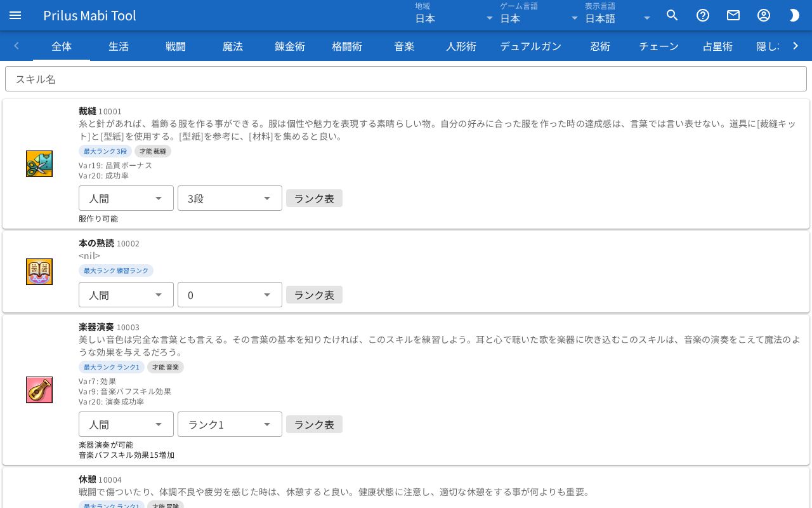Show more tabs with the right arrow
This screenshot has height=508, width=812.
click(796, 46)
